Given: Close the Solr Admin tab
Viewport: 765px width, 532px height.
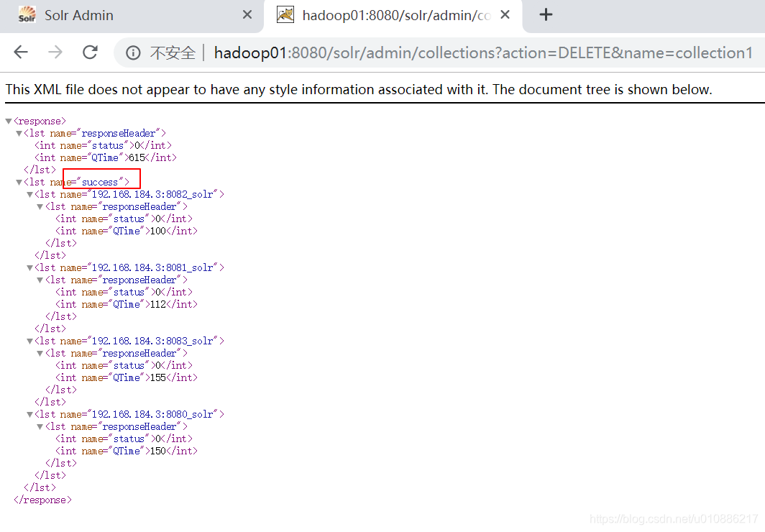Looking at the screenshot, I should coord(247,15).
